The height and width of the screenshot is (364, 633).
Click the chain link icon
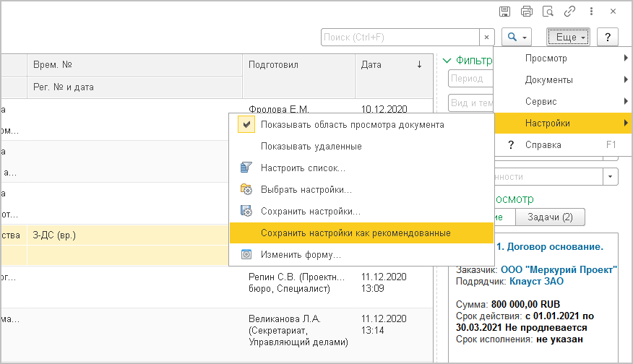pos(569,11)
